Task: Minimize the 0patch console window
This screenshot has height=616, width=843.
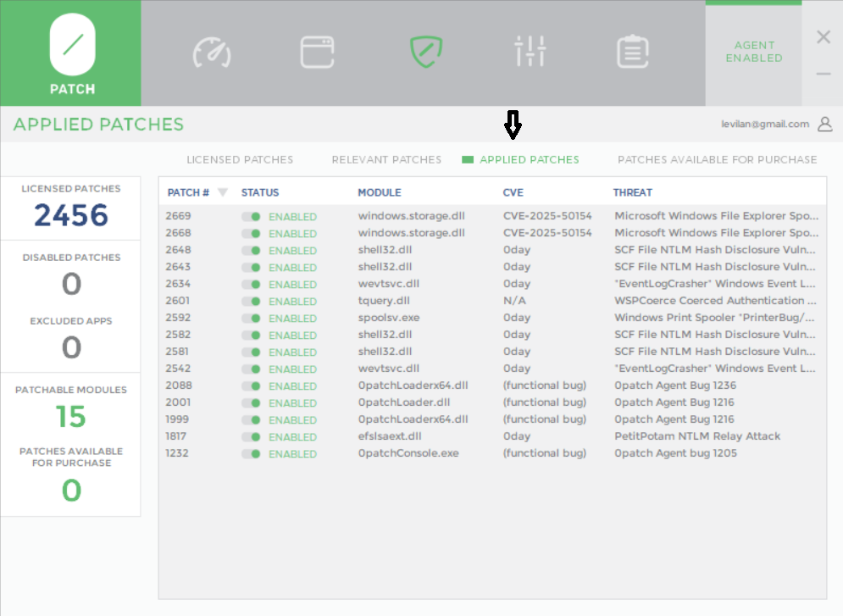Action: pos(824,74)
